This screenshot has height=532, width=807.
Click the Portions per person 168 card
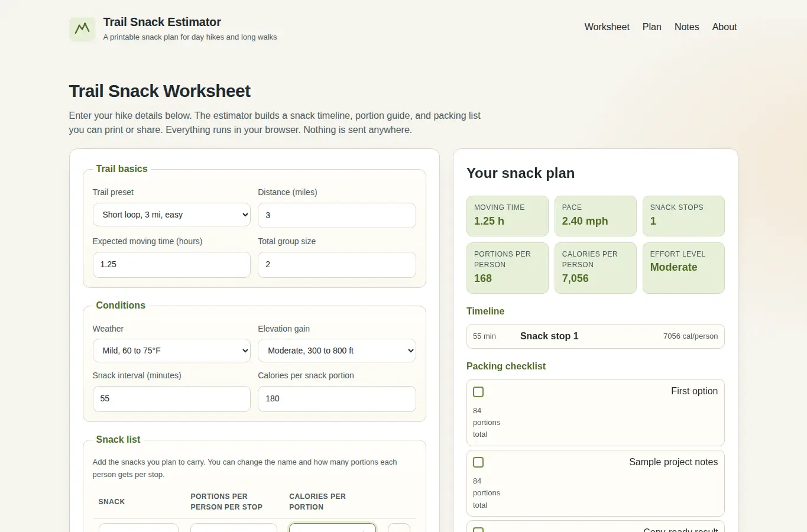click(507, 268)
